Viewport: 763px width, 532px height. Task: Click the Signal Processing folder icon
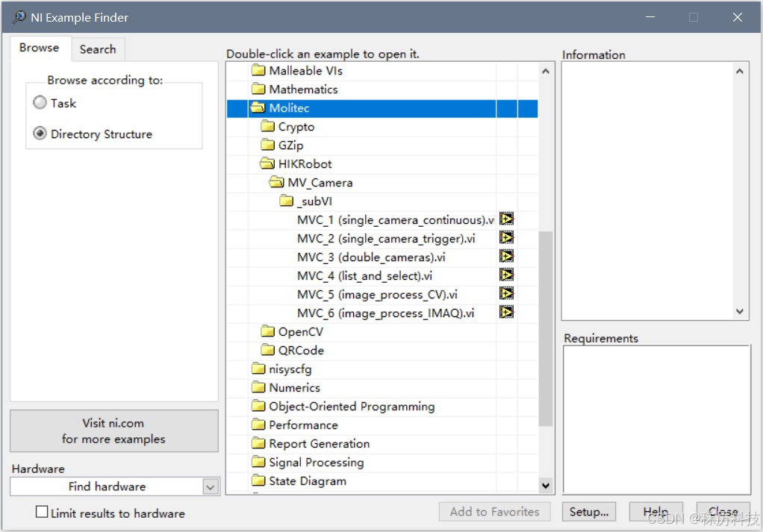point(258,462)
